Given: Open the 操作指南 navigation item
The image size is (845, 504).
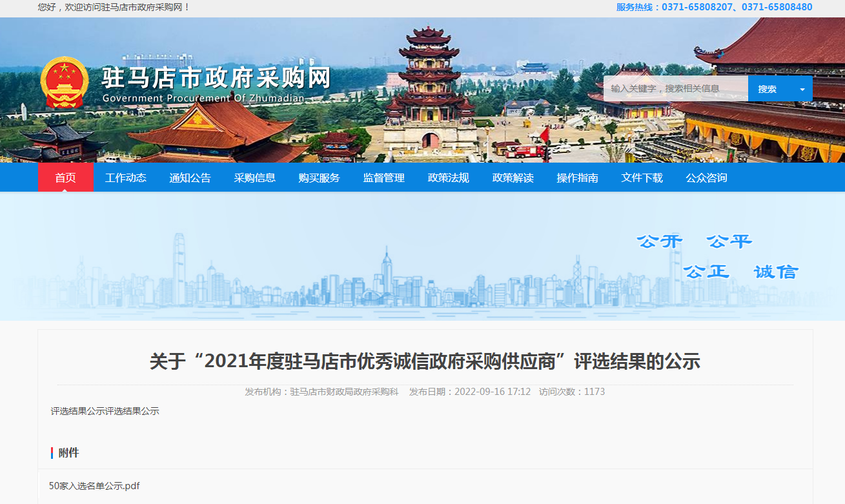Looking at the screenshot, I should 578,177.
